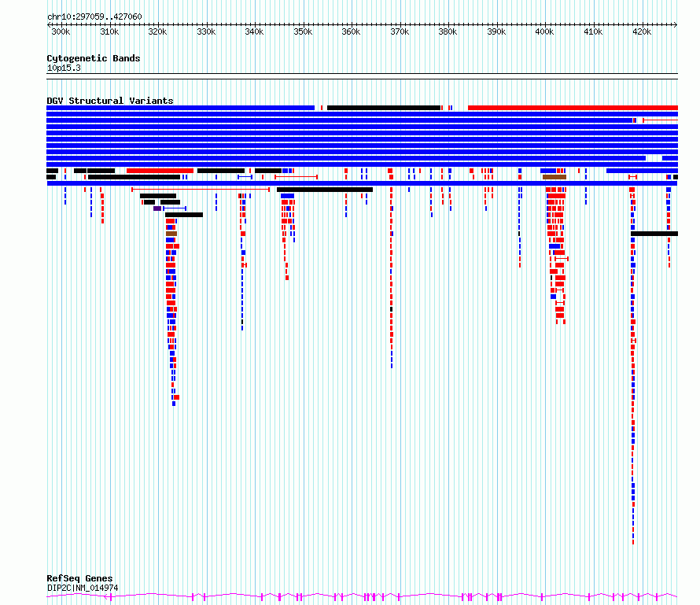Click the thin red variant line from 316k to 343k
Screen dimensions: 700x605
(201, 190)
